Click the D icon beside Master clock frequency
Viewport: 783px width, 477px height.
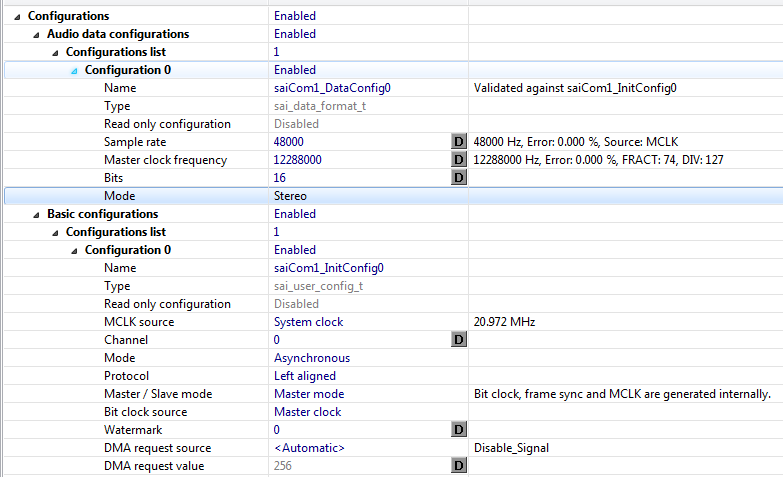tap(459, 160)
